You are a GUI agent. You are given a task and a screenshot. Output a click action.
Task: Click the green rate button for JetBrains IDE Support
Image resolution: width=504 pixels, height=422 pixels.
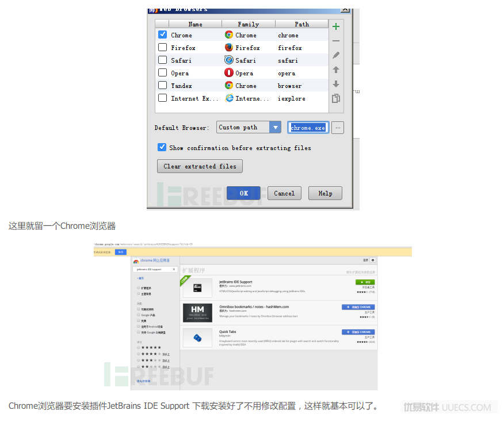tap(365, 282)
